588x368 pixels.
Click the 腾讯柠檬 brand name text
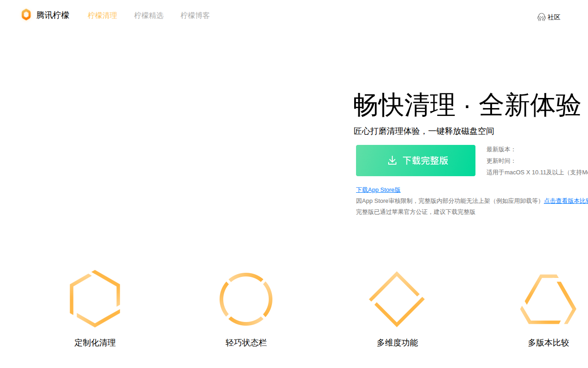tap(53, 15)
